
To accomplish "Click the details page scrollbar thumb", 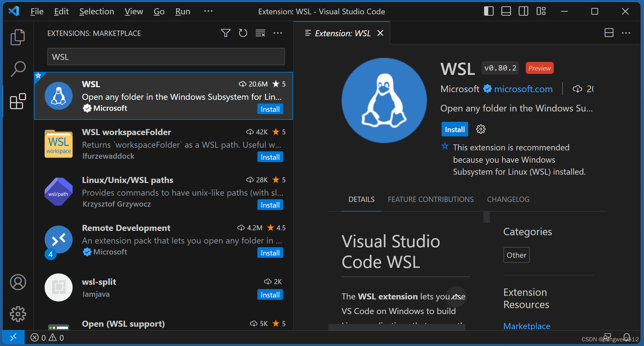I will tap(486, 217).
